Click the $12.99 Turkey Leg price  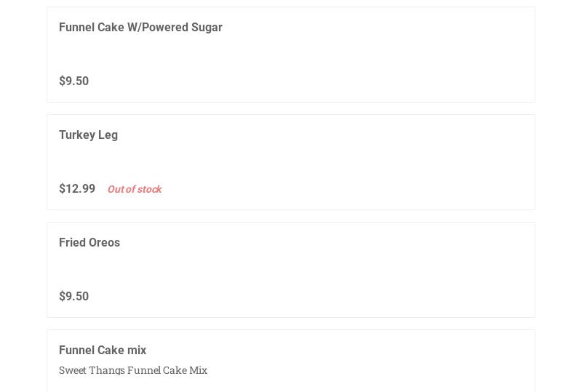click(x=77, y=189)
